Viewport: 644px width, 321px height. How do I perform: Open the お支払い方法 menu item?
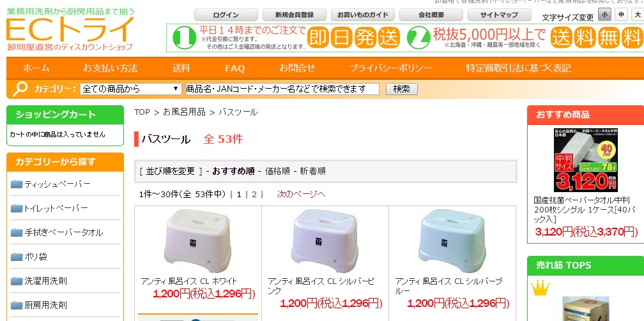click(x=110, y=68)
